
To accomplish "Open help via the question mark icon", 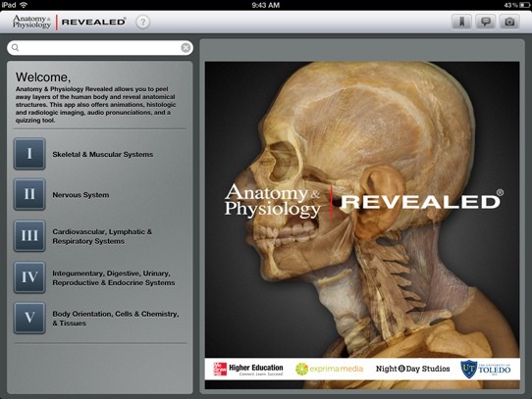I will click(143, 22).
